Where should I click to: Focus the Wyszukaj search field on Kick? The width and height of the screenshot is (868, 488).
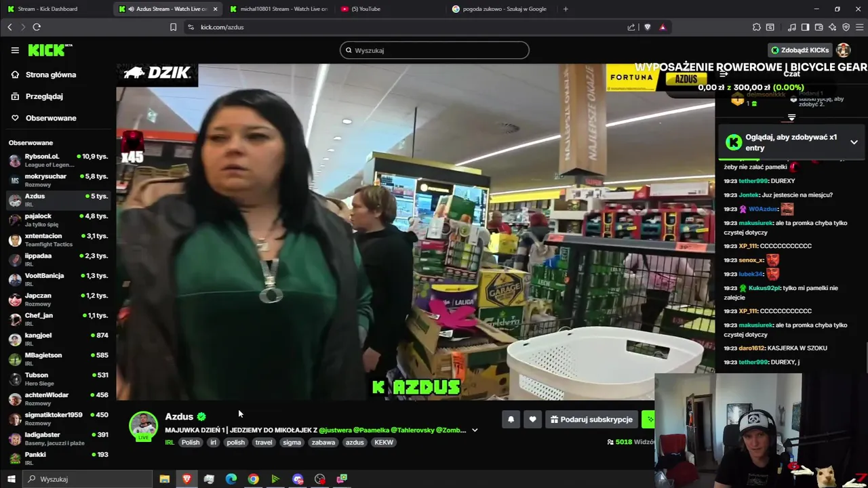[434, 50]
